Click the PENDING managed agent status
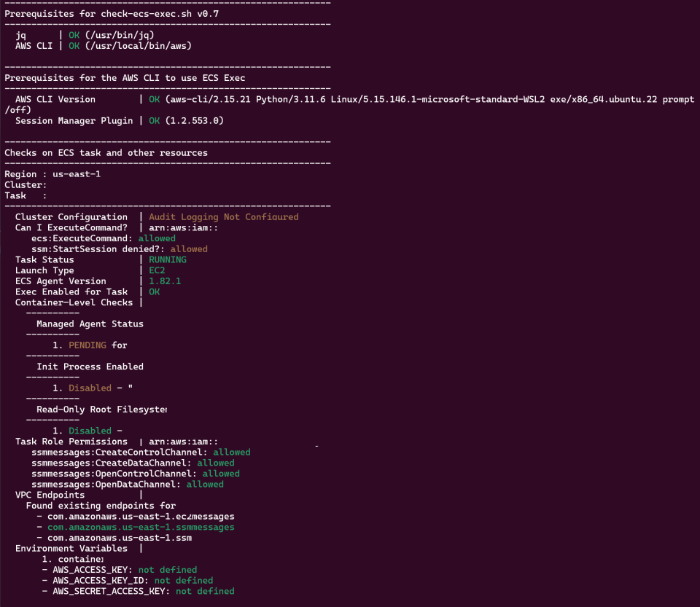 coord(87,345)
